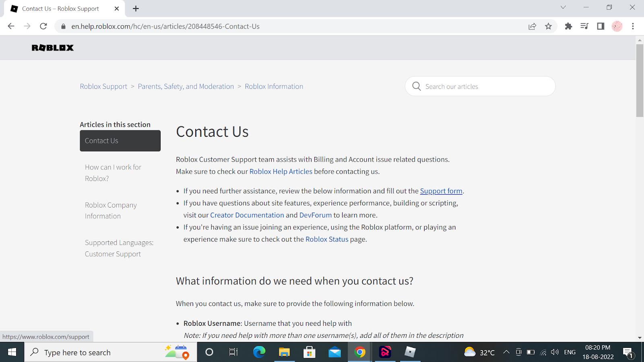644x362 pixels.
Task: Open Roblox Support breadcrumb link
Action: (x=103, y=86)
